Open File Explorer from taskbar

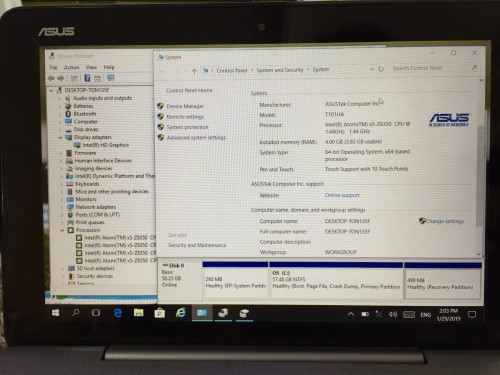(139, 313)
